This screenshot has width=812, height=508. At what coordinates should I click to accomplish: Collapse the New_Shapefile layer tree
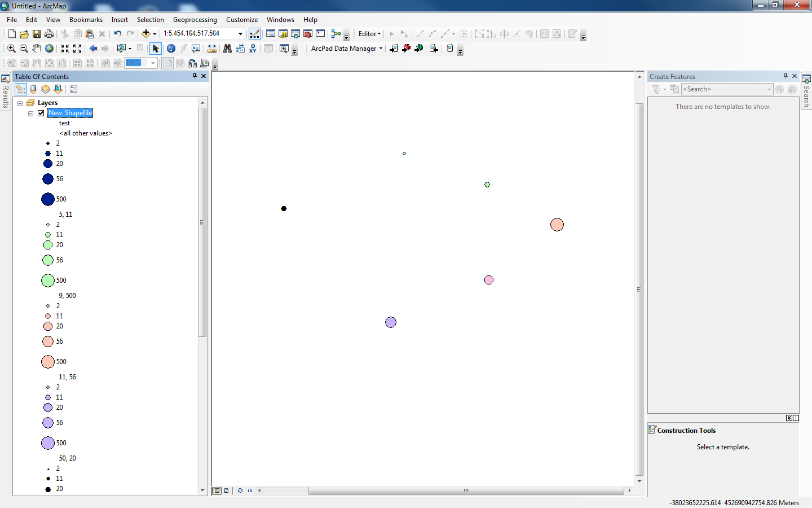(31, 113)
